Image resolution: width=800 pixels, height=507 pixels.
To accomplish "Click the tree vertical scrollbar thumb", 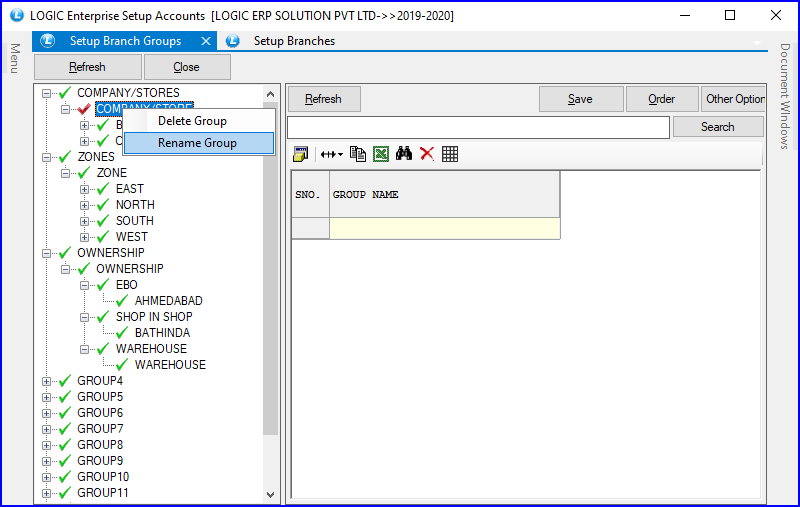I will (x=270, y=268).
